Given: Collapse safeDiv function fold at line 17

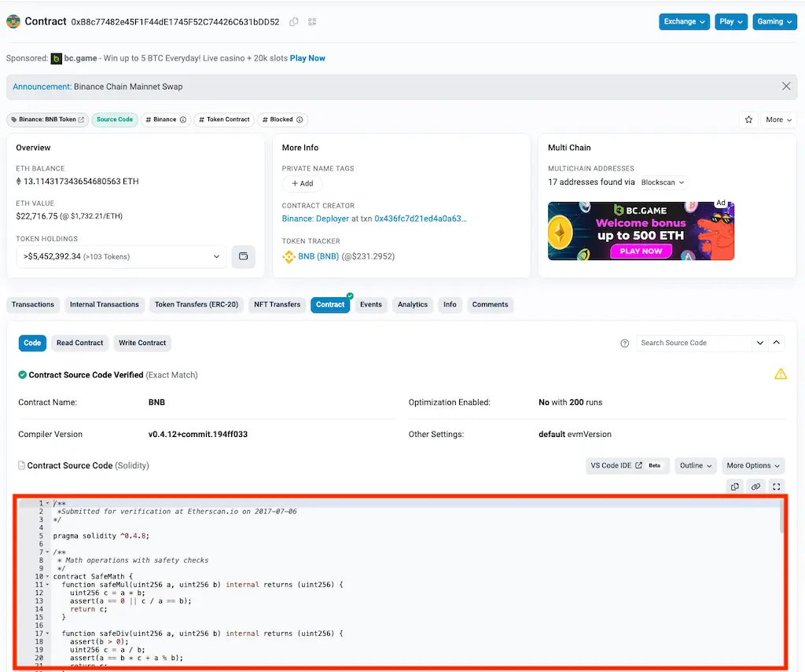Looking at the screenshot, I should tap(47, 633).
